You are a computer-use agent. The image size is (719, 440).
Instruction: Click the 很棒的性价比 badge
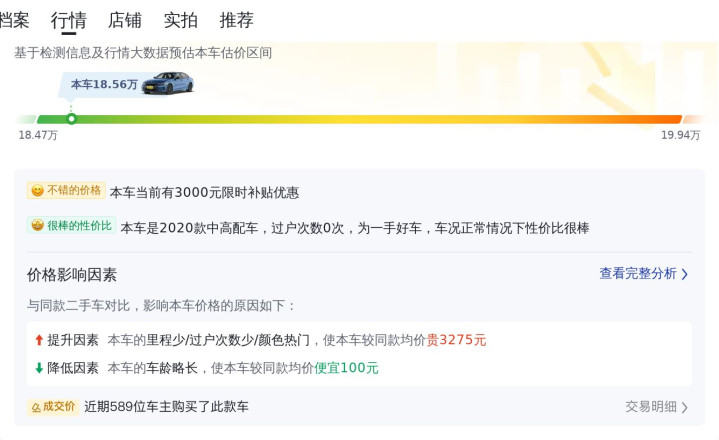(72, 226)
